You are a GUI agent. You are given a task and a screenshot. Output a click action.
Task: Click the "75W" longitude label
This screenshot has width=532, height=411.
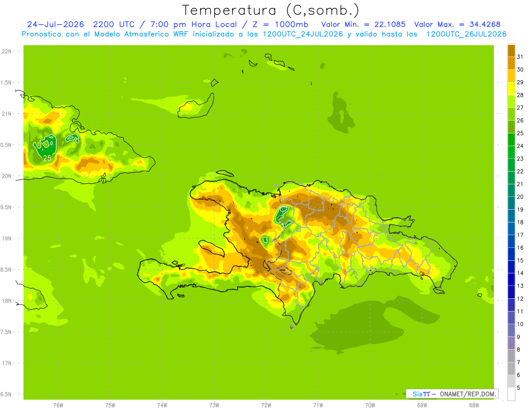point(110,405)
